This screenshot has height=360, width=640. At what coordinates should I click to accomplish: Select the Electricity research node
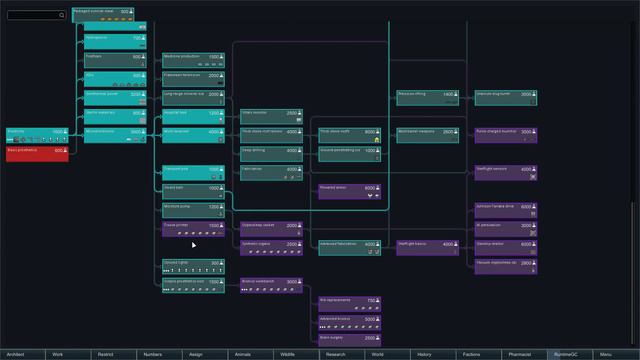pyautogui.click(x=37, y=136)
